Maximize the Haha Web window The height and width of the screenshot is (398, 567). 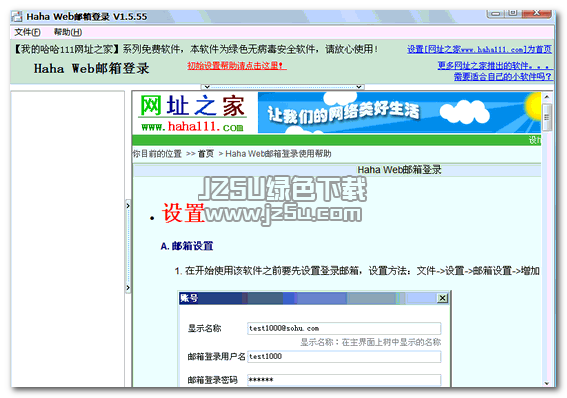pyautogui.click(x=513, y=13)
